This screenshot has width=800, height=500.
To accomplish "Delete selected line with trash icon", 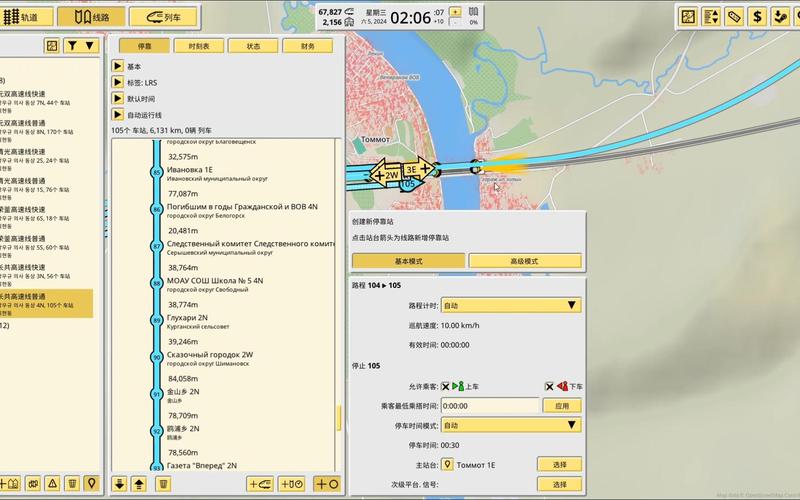I will pos(72,483).
